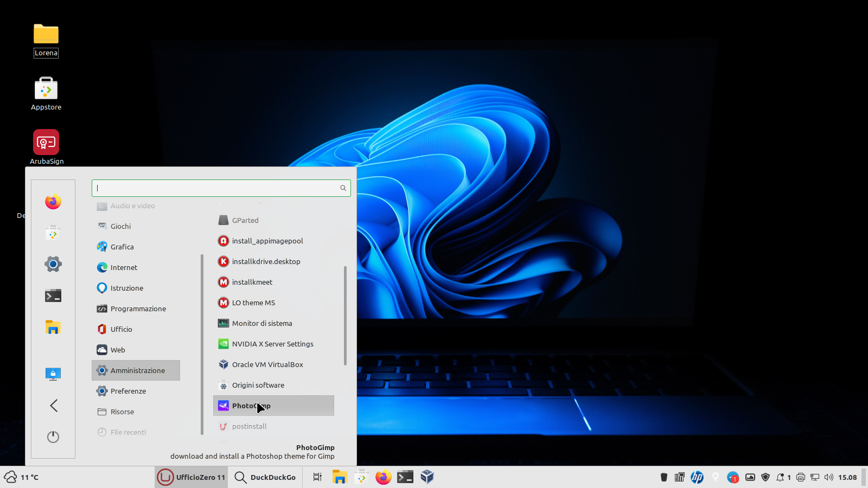Open file manager from the taskbar
Screen dimensions: 868x488
pyautogui.click(x=340, y=477)
